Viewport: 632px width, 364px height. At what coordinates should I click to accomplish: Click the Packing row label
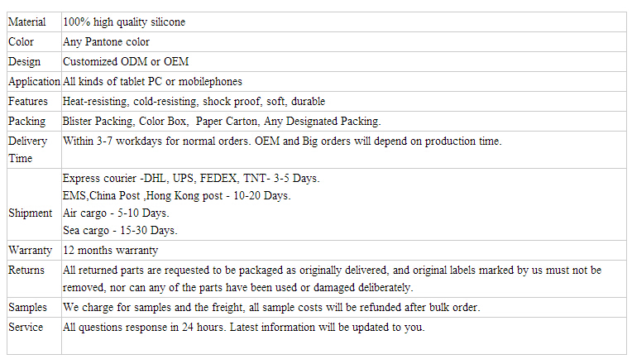[x=26, y=122]
